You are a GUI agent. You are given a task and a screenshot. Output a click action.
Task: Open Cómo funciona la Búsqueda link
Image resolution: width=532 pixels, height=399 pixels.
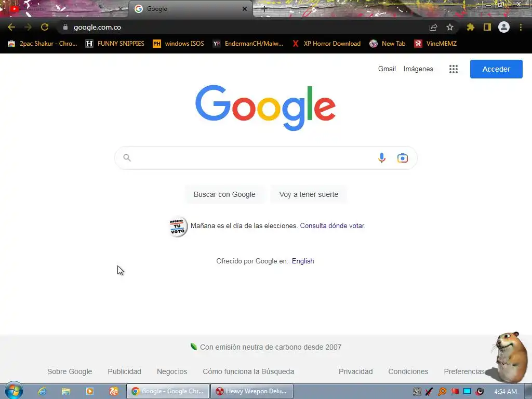tap(248, 371)
